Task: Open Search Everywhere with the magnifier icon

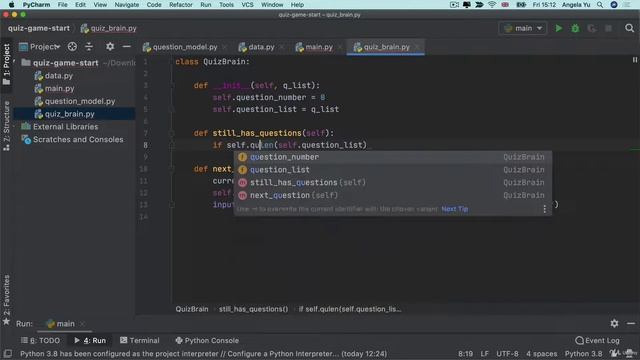Action: click(x=629, y=28)
